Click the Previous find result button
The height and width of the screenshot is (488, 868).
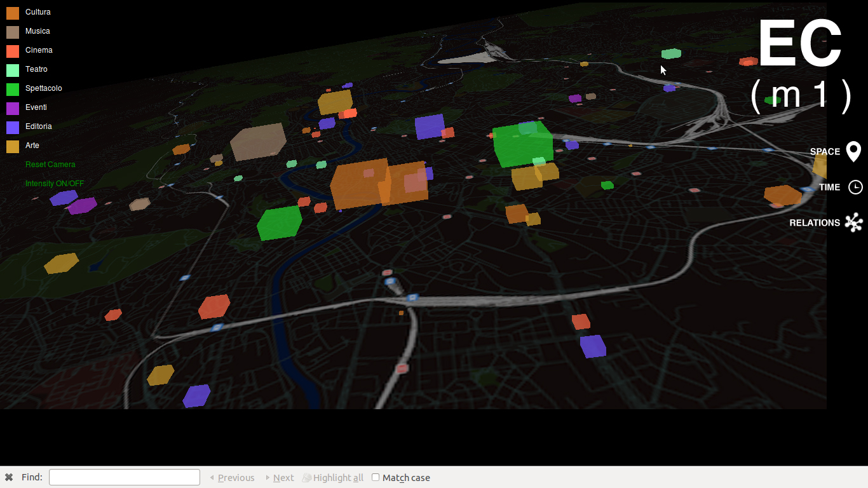[232, 478]
